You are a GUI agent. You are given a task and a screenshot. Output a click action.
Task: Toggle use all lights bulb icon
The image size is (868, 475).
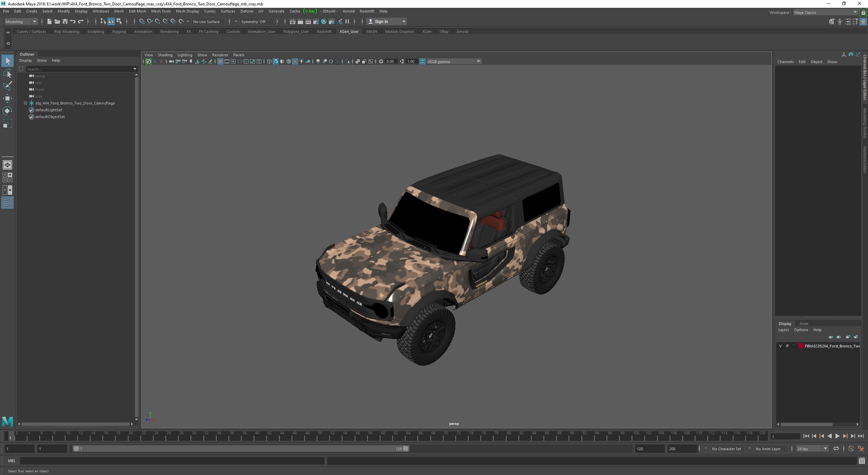(x=301, y=61)
